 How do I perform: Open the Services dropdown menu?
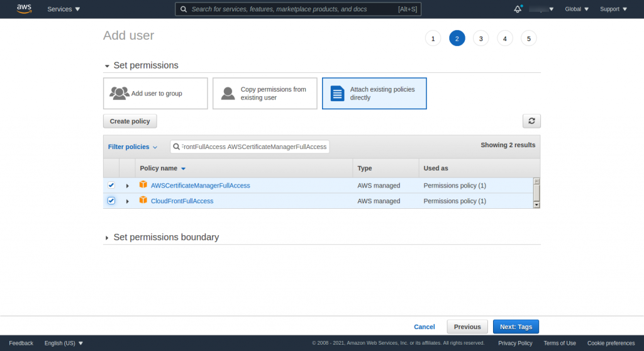(64, 9)
